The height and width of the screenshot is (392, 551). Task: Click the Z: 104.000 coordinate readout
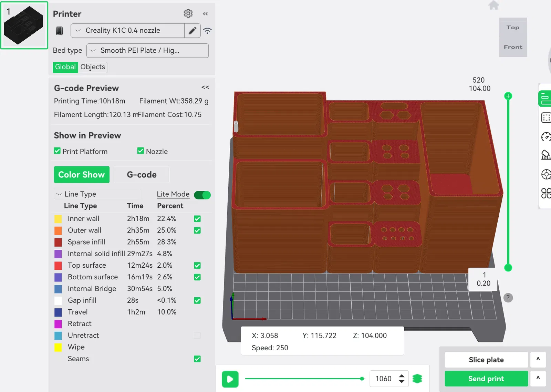[370, 336]
